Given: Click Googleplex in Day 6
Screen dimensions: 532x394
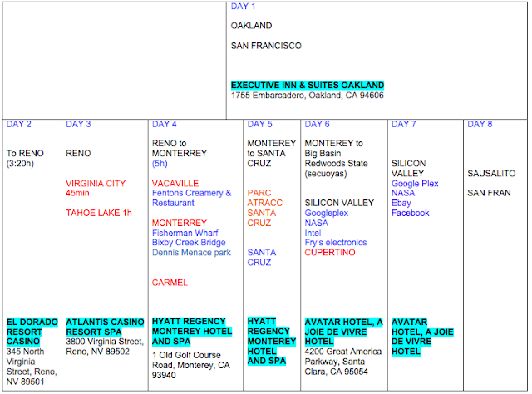Looking at the screenshot, I should tap(327, 213).
